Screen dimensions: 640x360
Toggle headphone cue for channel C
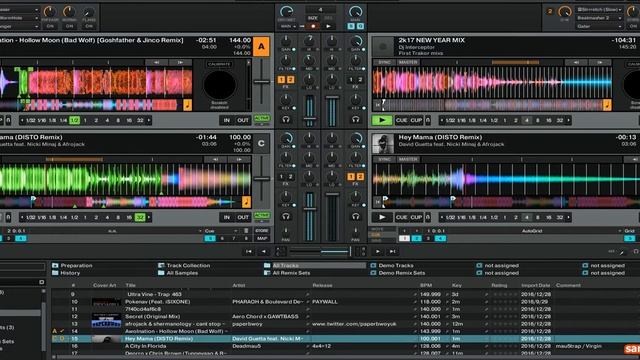coord(286,216)
